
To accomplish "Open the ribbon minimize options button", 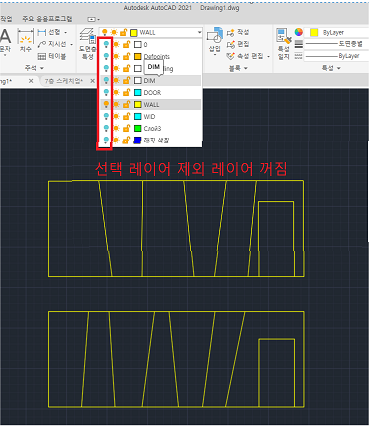I will (94, 19).
